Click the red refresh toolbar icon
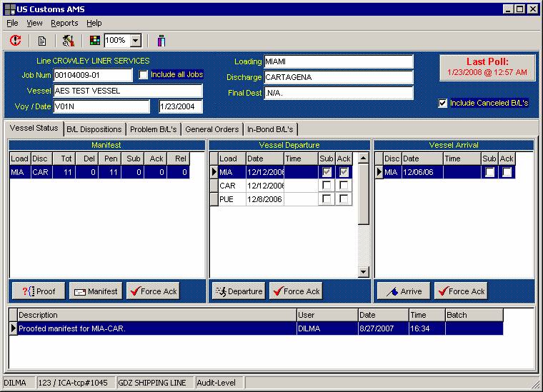Viewport: 543px width, 392px height. coord(16,41)
